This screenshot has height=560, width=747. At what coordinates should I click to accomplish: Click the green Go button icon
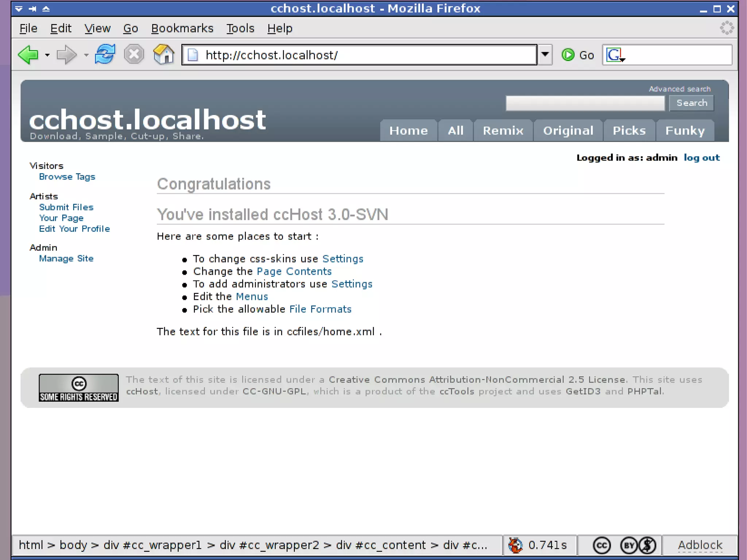pyautogui.click(x=568, y=55)
